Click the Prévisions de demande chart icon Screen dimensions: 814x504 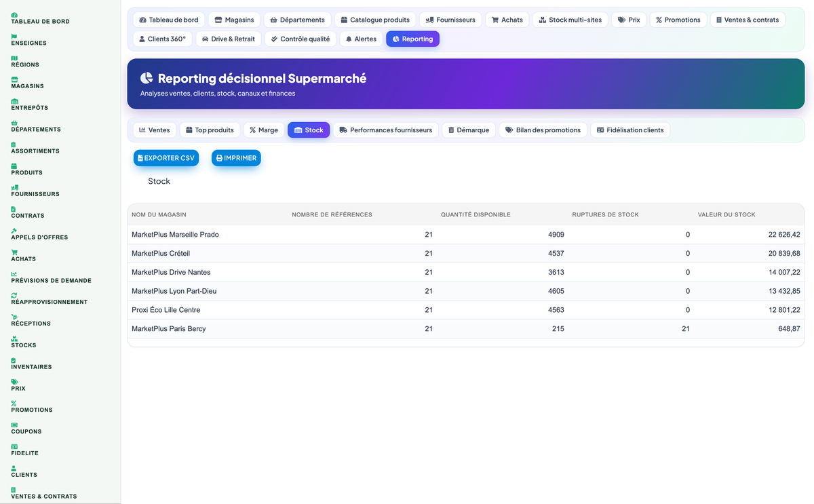click(x=14, y=274)
